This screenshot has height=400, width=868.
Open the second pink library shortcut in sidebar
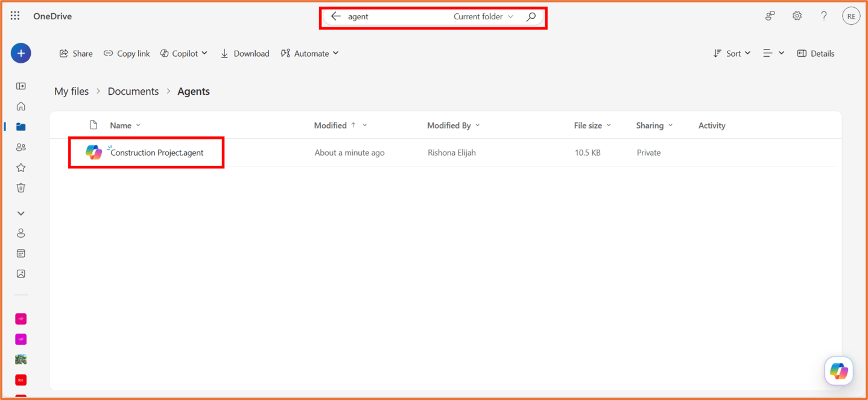tap(21, 339)
